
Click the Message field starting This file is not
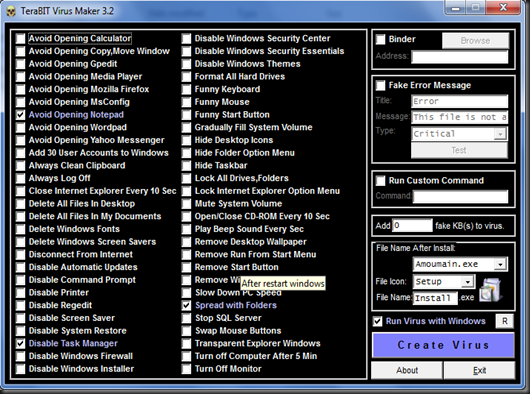pyautogui.click(x=460, y=117)
